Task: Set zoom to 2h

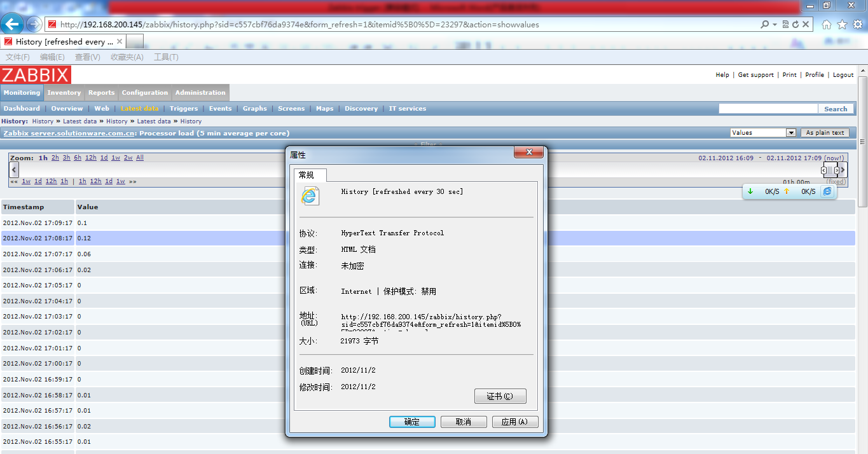Action: pos(55,158)
